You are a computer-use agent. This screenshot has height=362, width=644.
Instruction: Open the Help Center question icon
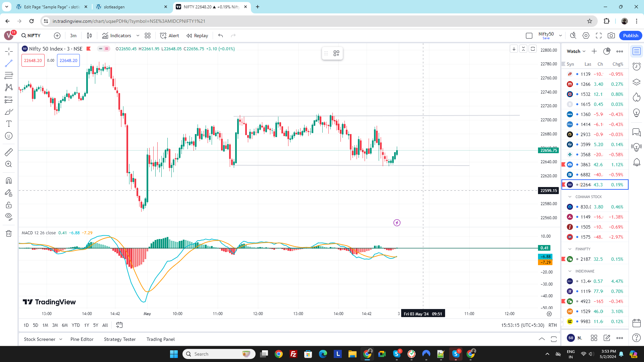(636, 338)
